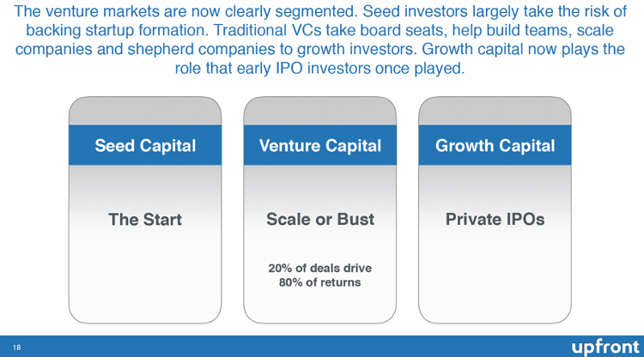Click the gray top of the Growth Capital card
The height and width of the screenshot is (357, 644).
[495, 112]
